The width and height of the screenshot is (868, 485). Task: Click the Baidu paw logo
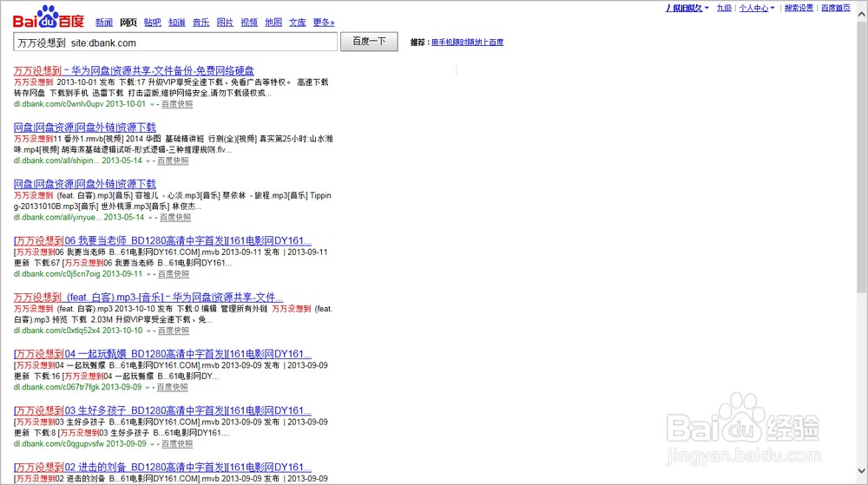(x=48, y=16)
